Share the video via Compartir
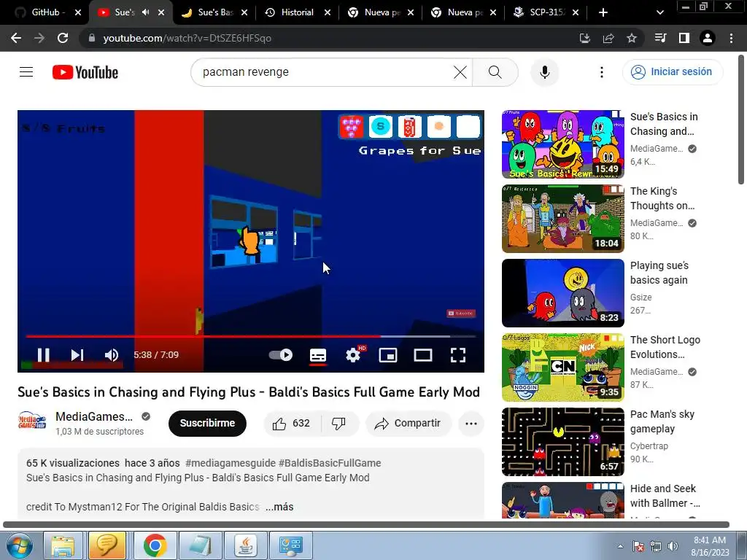 [408, 424]
